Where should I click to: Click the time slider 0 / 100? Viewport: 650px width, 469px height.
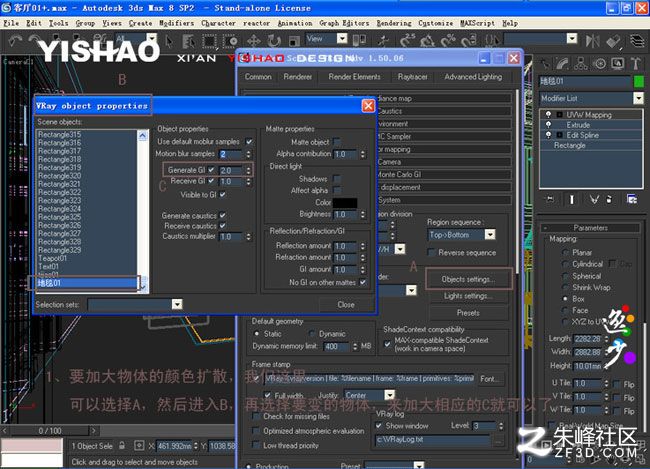click(x=50, y=430)
